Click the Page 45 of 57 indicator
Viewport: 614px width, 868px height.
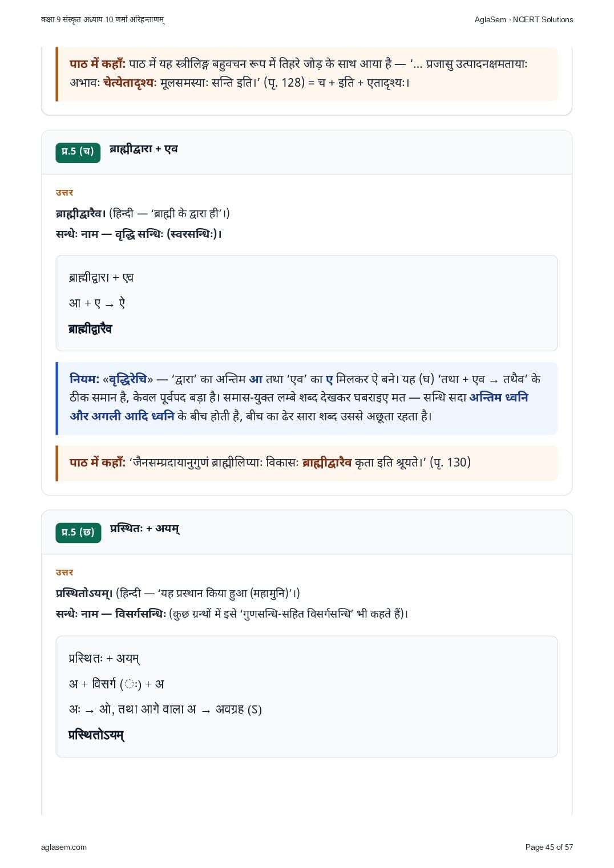(x=549, y=847)
